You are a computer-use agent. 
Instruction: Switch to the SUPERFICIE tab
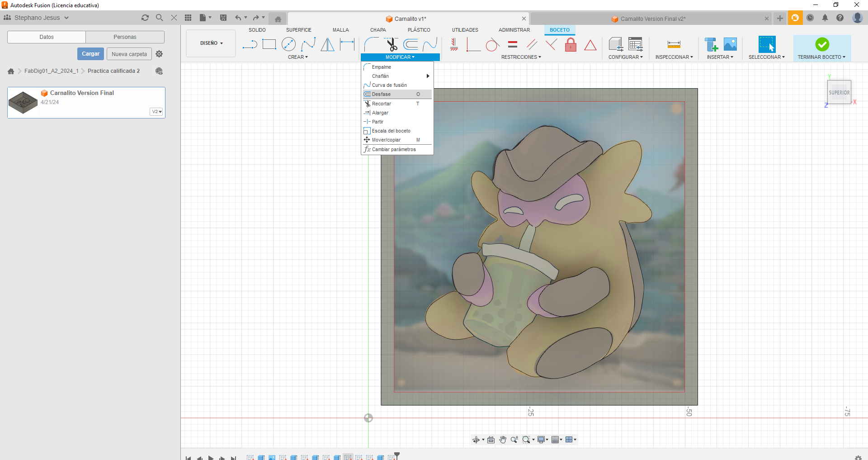(298, 30)
